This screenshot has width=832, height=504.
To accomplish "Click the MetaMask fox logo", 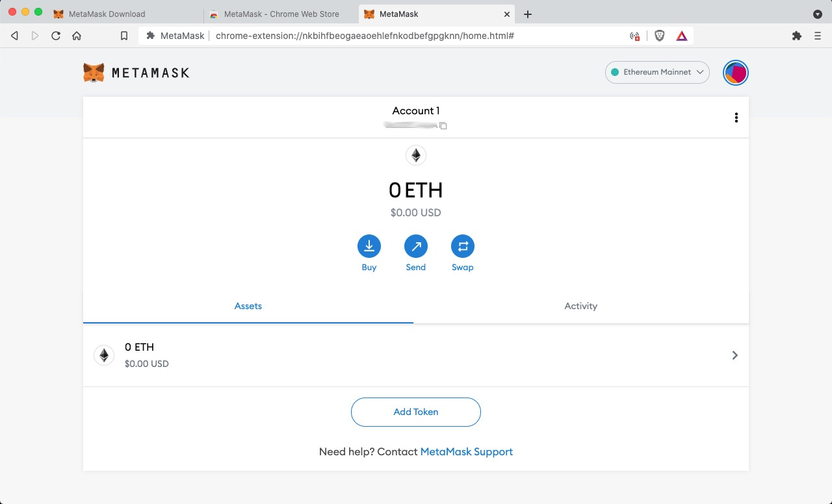I will tap(94, 73).
